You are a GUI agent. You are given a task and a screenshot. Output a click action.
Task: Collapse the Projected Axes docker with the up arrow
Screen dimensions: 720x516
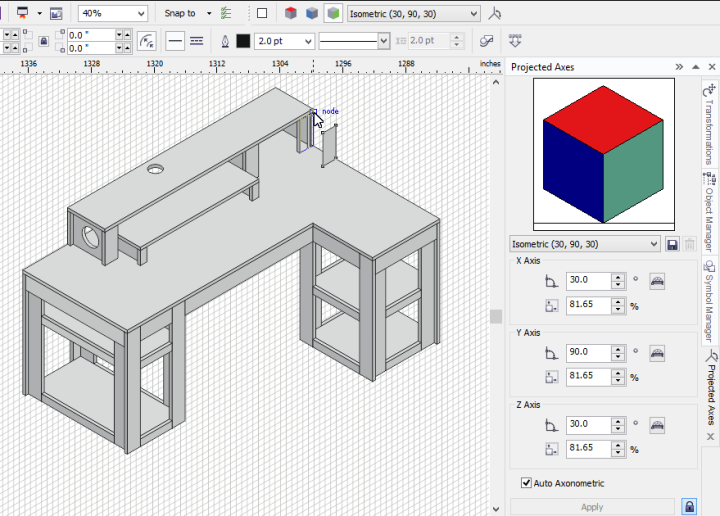tap(696, 67)
